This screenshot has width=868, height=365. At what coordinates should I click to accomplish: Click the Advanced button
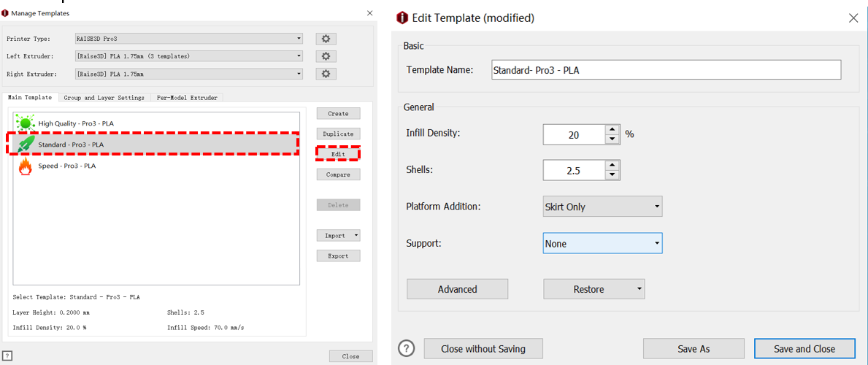(457, 289)
